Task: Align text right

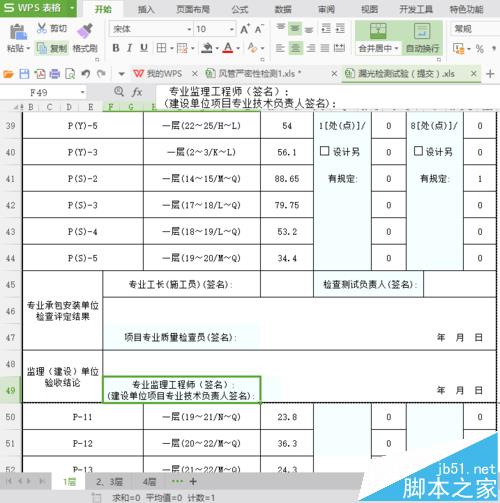Action: 311,48
